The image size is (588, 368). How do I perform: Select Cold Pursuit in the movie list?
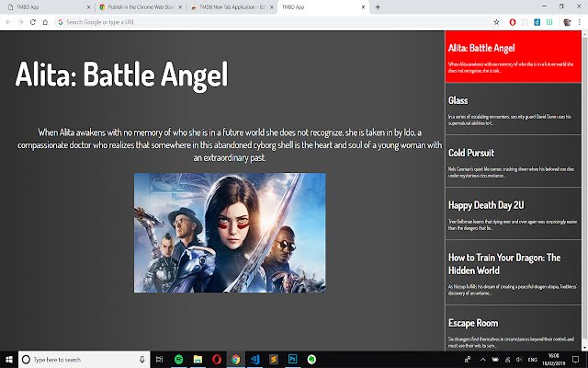[513, 161]
